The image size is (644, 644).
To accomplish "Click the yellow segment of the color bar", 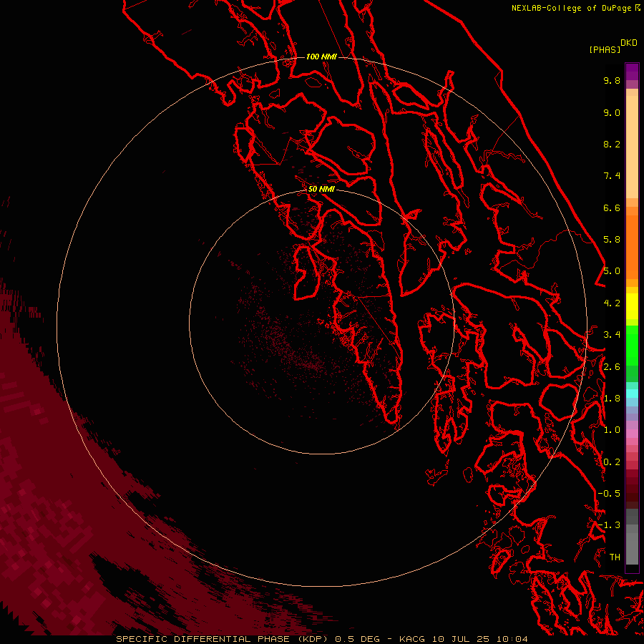I will tap(632, 306).
